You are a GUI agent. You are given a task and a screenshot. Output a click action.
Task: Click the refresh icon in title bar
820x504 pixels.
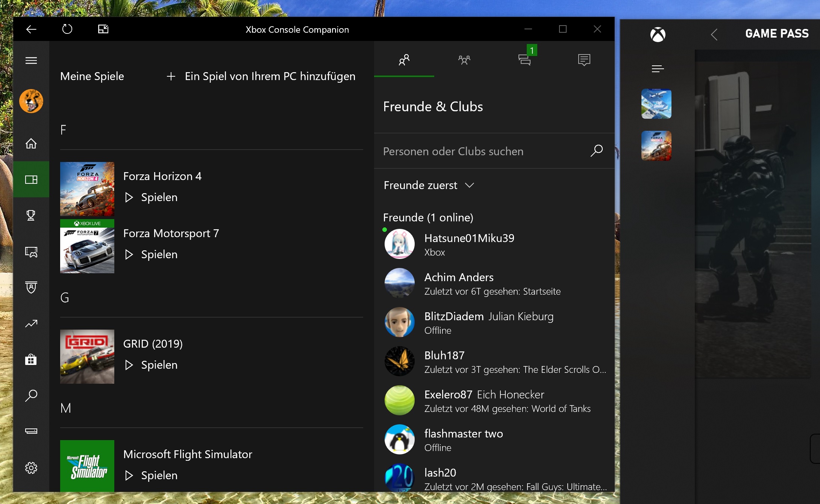(x=67, y=29)
